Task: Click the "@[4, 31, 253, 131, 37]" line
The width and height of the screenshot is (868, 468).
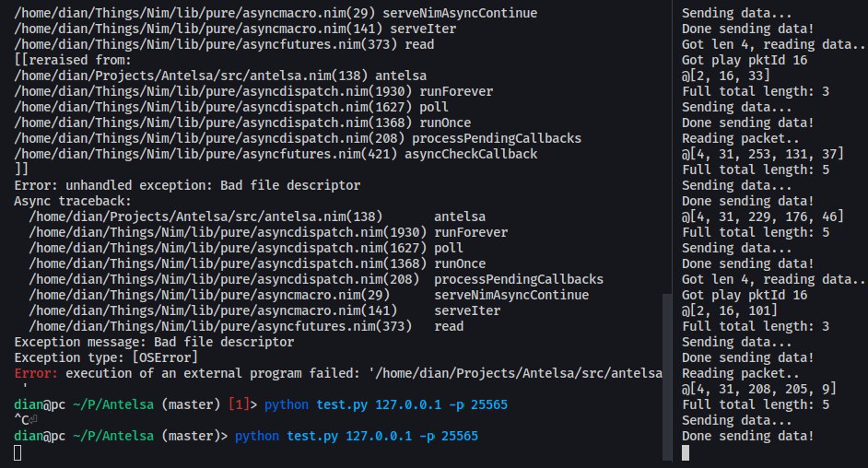Action: 763,154
